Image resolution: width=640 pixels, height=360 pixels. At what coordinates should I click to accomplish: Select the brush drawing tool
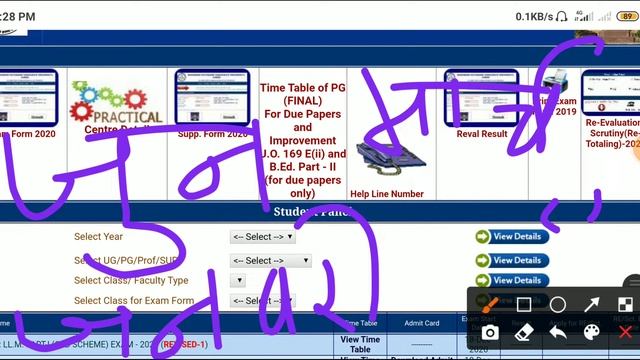click(490, 304)
